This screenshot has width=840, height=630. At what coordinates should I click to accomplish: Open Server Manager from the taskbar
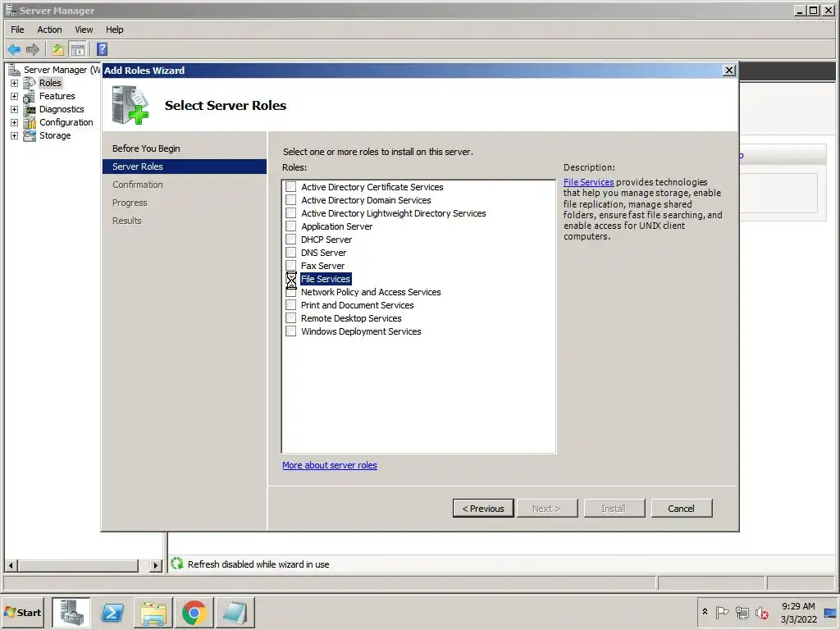(71, 612)
